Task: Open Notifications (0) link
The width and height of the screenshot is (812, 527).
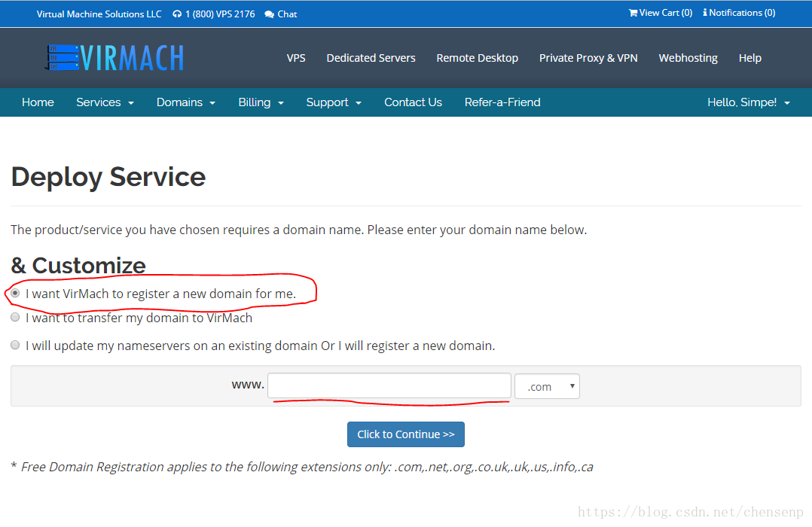Action: [739, 13]
